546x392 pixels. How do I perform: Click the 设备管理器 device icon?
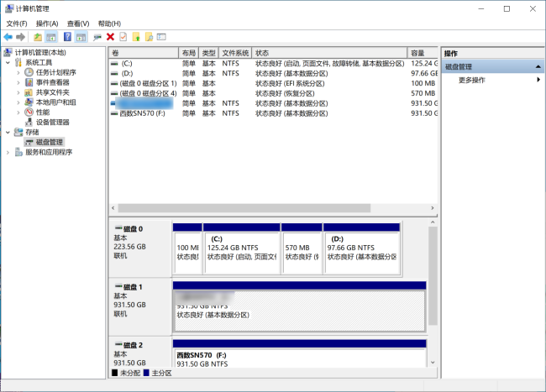pyautogui.click(x=29, y=122)
